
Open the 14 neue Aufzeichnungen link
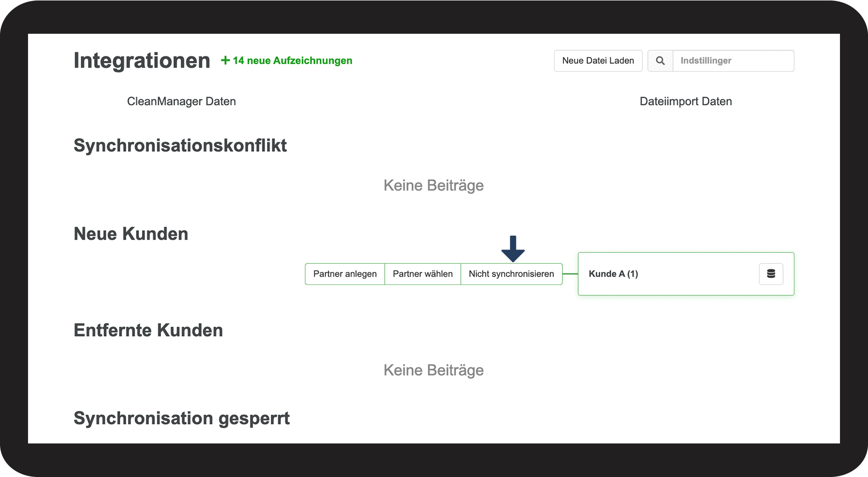pos(292,61)
